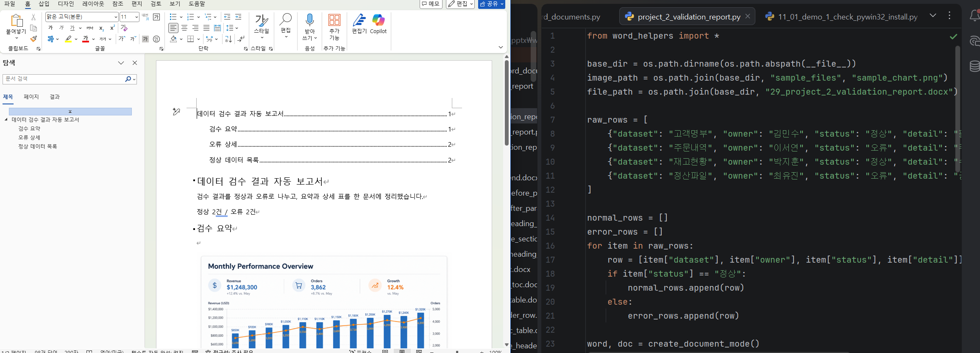Open line spacing dropdown
Screen dimensions: 980x353
click(237, 28)
